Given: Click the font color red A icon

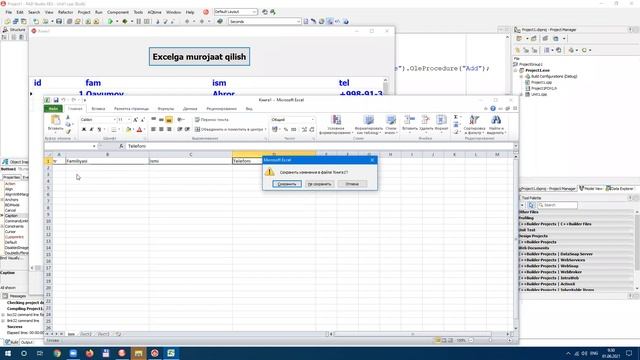Looking at the screenshot, I should 139,129.
